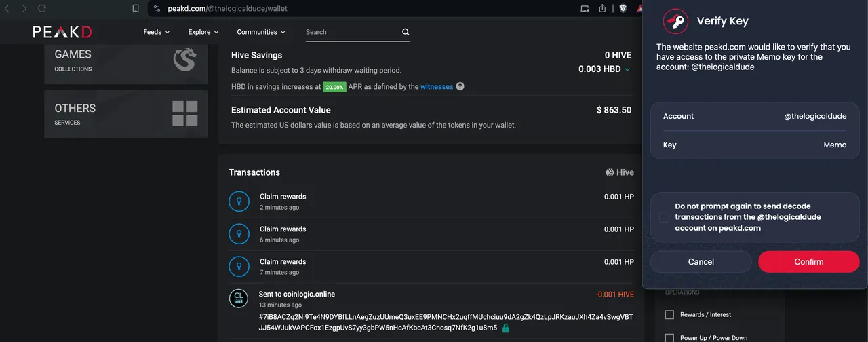Click the green lock icon on the encrypted memo

pyautogui.click(x=506, y=328)
